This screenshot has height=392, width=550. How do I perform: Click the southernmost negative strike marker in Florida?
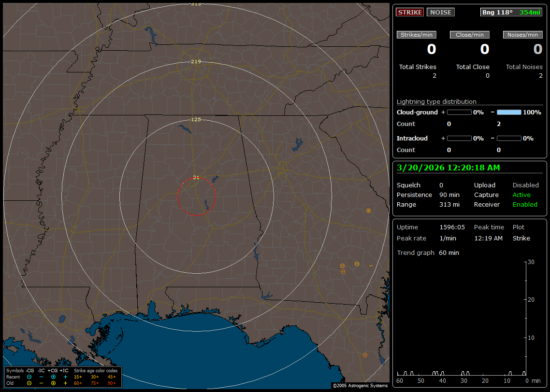click(365, 355)
